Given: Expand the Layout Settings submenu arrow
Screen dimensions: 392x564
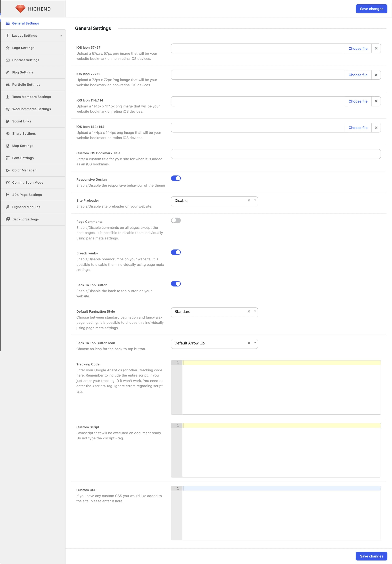Looking at the screenshot, I should (x=61, y=36).
